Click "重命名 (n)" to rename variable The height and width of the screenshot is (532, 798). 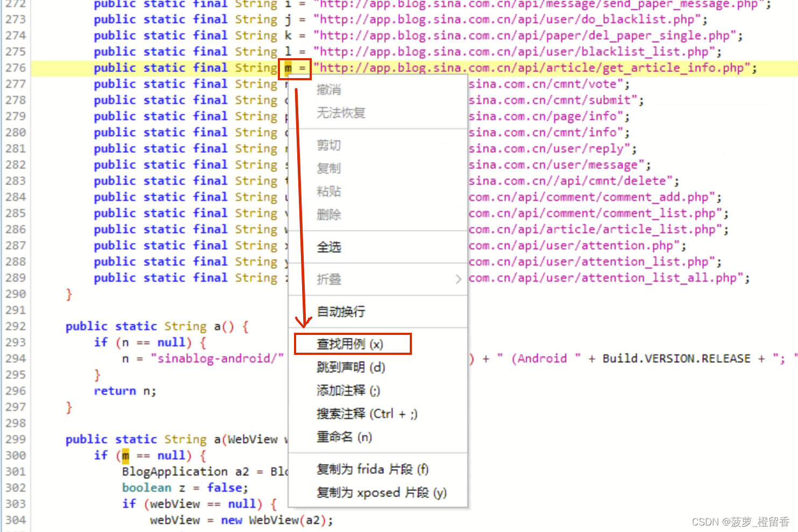point(344,437)
